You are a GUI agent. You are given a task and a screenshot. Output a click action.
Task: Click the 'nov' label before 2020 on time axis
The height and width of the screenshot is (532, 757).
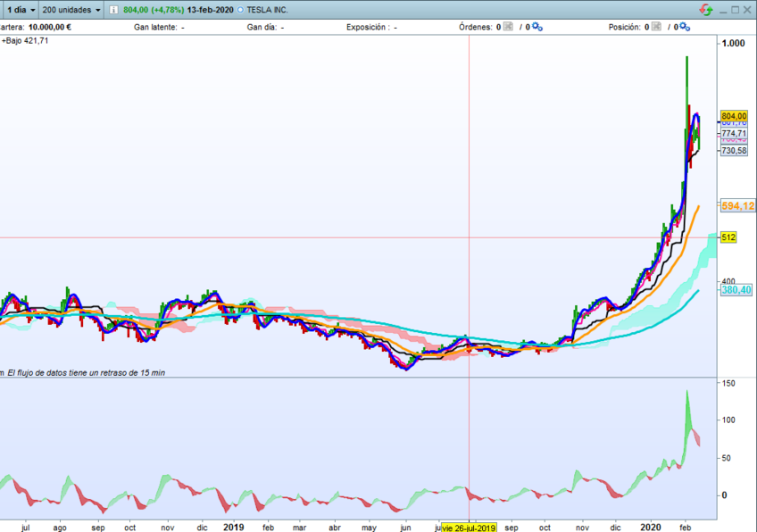tap(582, 528)
